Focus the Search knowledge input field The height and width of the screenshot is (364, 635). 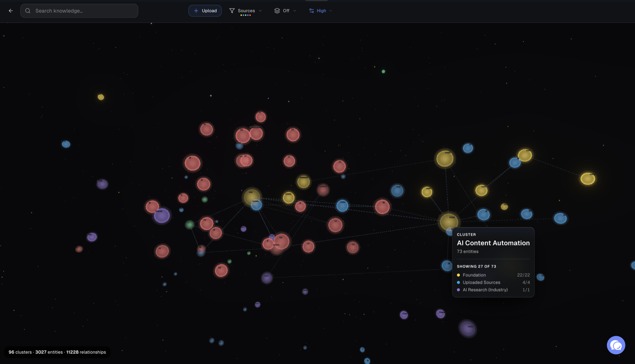click(79, 11)
